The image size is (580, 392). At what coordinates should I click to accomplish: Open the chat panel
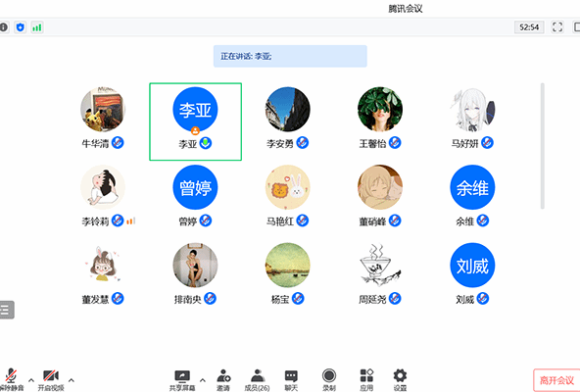(291, 380)
